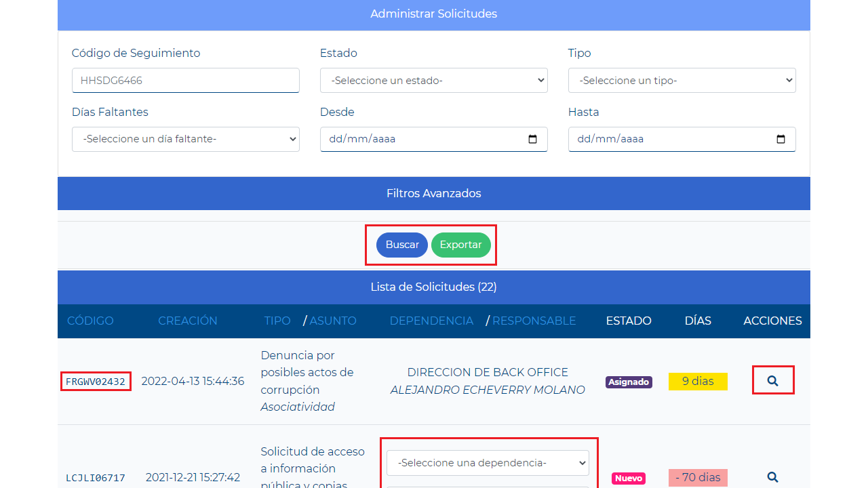Open the 'Seleccione una dependencia' dropdown
This screenshot has width=868, height=488.
[488, 463]
